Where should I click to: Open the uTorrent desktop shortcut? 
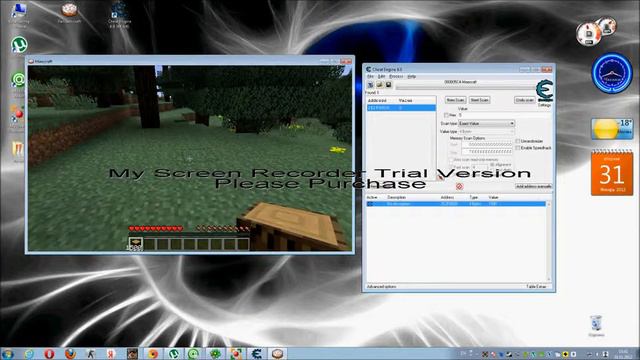19,45
